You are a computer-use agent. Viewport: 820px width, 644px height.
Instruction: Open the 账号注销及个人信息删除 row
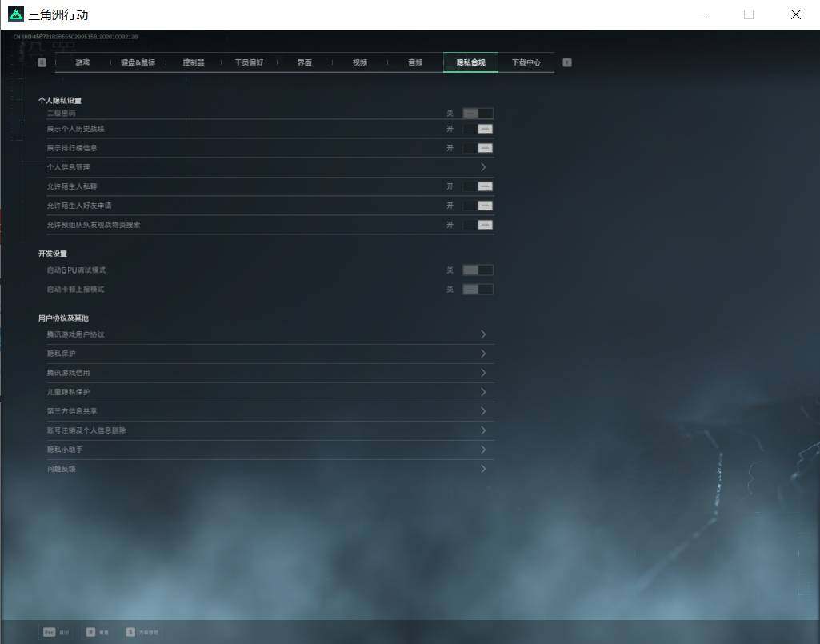pyautogui.click(x=270, y=430)
